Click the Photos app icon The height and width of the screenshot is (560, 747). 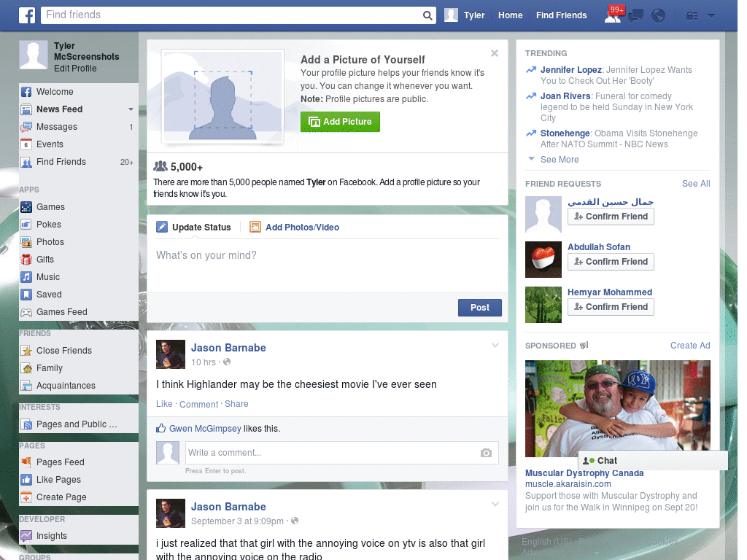tap(26, 242)
